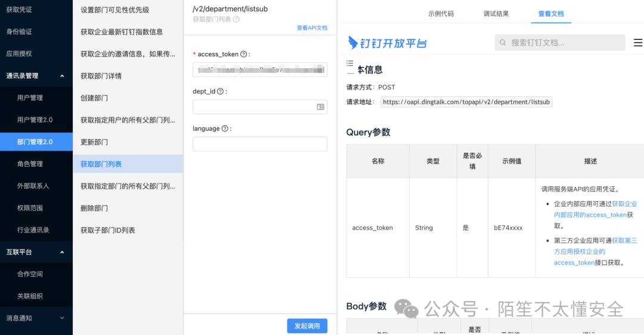The image size is (644, 335).
Task: Select 关联组织 menu item
Action: [36, 296]
